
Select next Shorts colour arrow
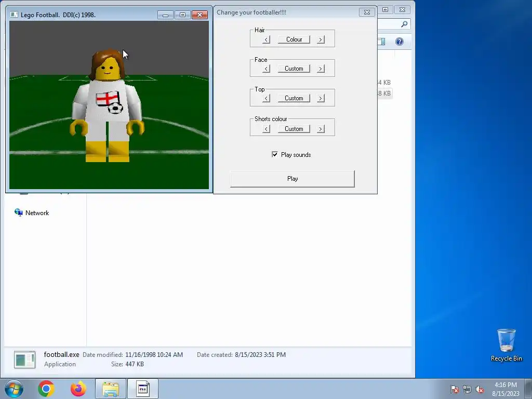(x=321, y=129)
